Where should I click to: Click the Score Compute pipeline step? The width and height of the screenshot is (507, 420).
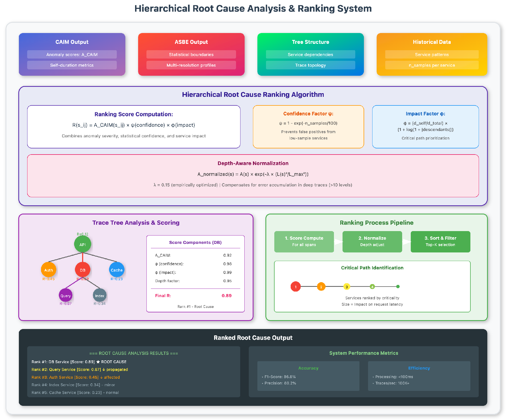tap(304, 241)
